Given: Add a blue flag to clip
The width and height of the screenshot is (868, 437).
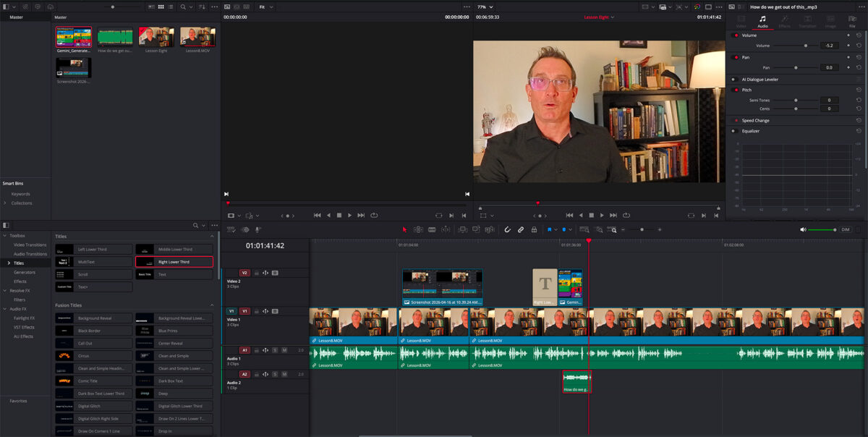Looking at the screenshot, I should pyautogui.click(x=550, y=229).
